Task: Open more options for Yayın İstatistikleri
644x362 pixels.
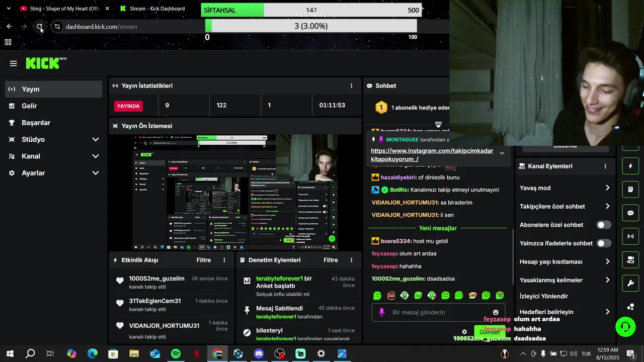Action: click(x=351, y=86)
